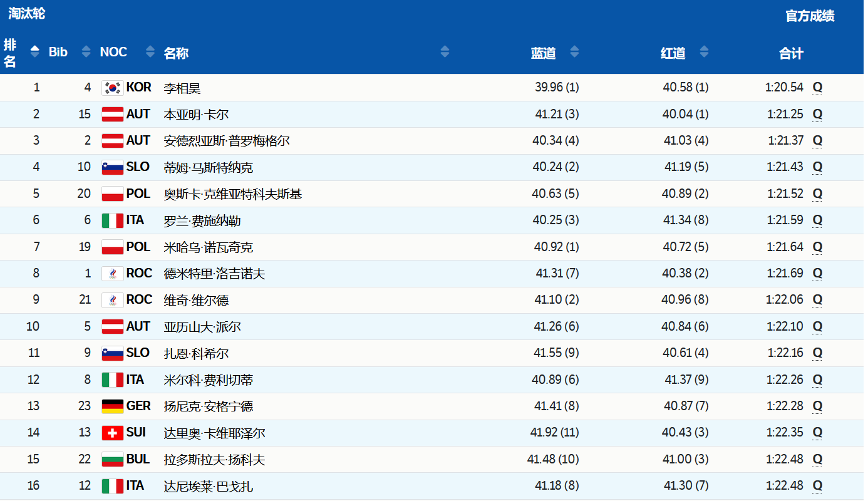
Task: Click the Austria flag beside 本亚明·卡尔
Action: 113,114
